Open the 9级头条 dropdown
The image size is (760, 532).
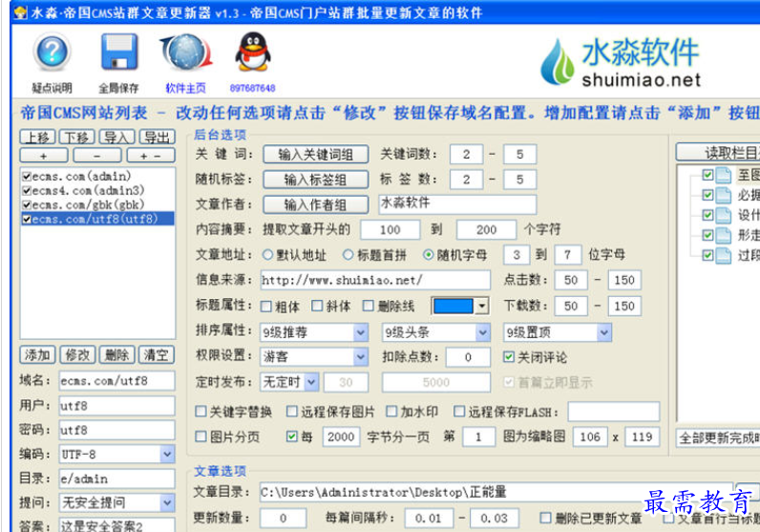[483, 332]
